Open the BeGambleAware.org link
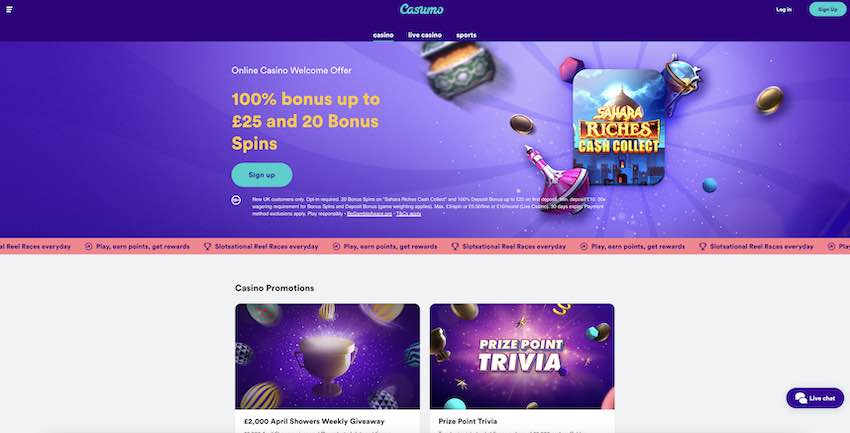Viewport: 850px width, 433px height. click(369, 214)
